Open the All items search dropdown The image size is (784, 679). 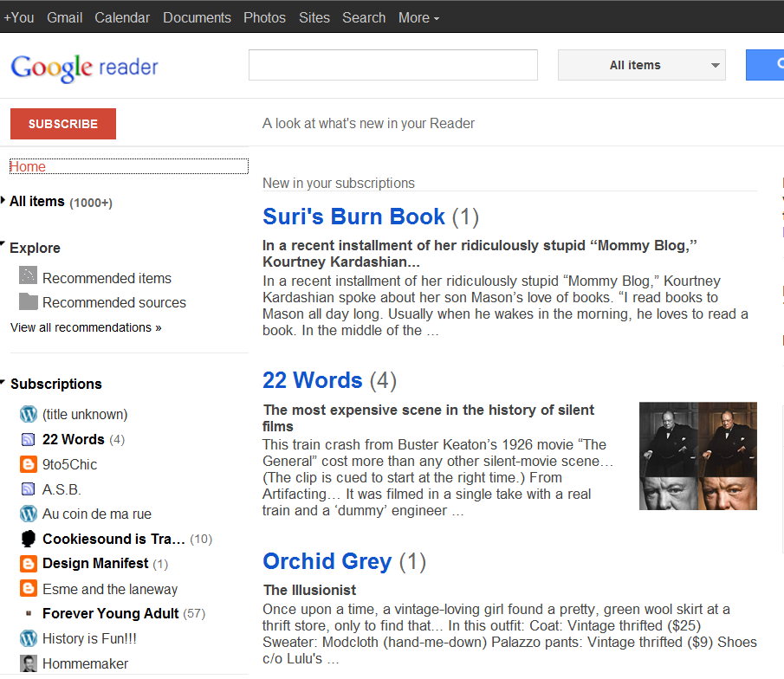click(642, 65)
